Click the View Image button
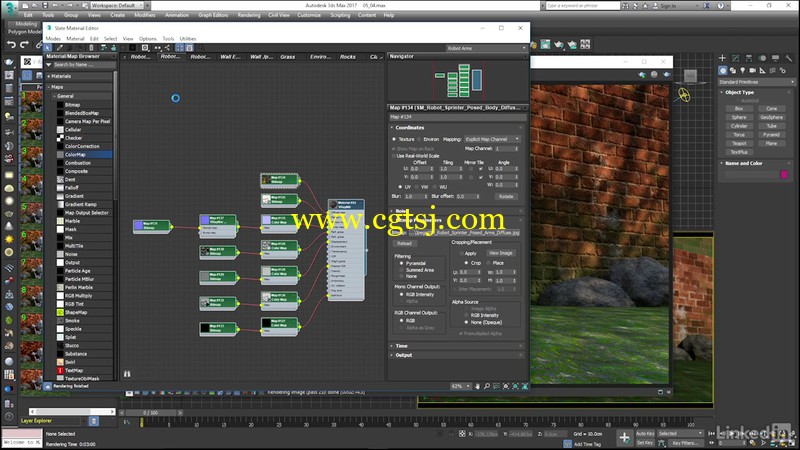Screen dimensions: 800x450 click(x=501, y=253)
